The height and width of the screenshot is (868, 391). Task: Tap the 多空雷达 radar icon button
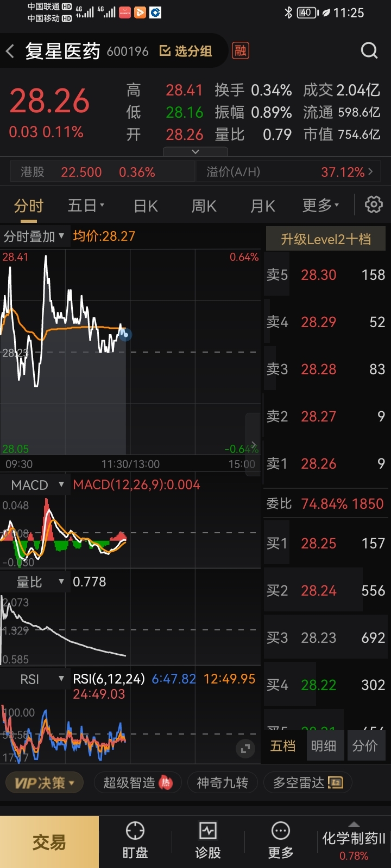coord(308,783)
